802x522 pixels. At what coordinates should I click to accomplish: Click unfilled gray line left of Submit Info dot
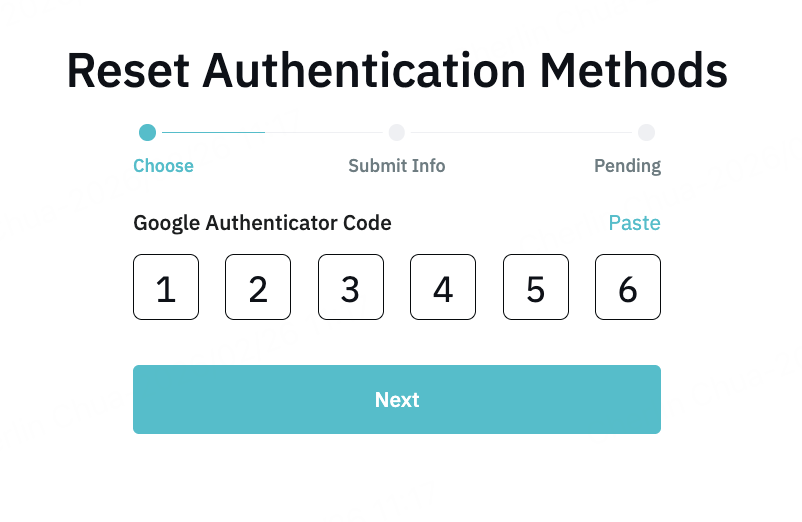coord(326,132)
